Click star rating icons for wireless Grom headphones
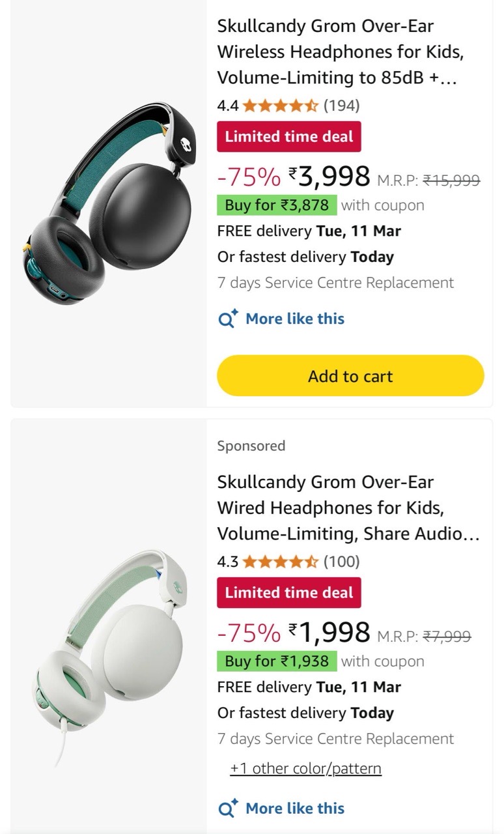This screenshot has height=834, width=504. 281,105
